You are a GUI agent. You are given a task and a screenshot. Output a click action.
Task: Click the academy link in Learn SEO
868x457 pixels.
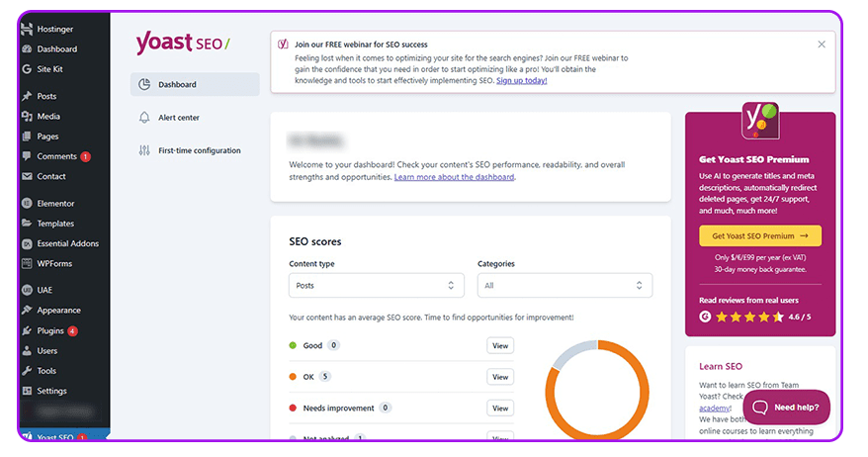[715, 408]
